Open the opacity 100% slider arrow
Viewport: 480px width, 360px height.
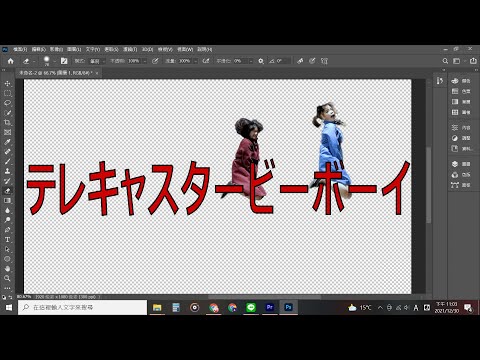pos(144,61)
